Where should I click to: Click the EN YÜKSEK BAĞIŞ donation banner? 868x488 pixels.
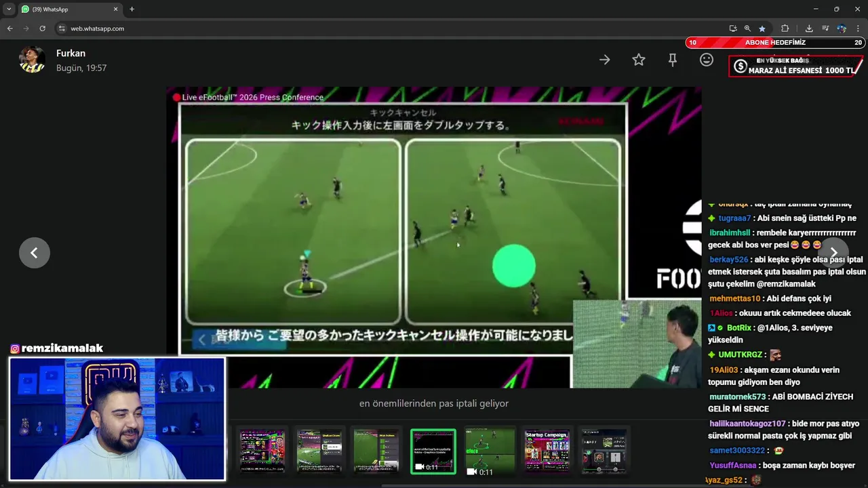point(796,66)
